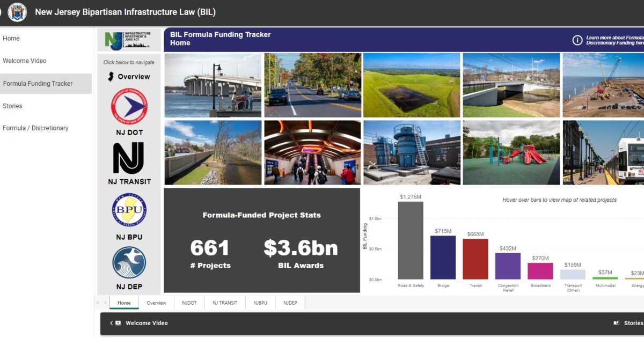Click the Stories icon in the bottom right bar
The height and width of the screenshot is (338, 644).
point(616,323)
